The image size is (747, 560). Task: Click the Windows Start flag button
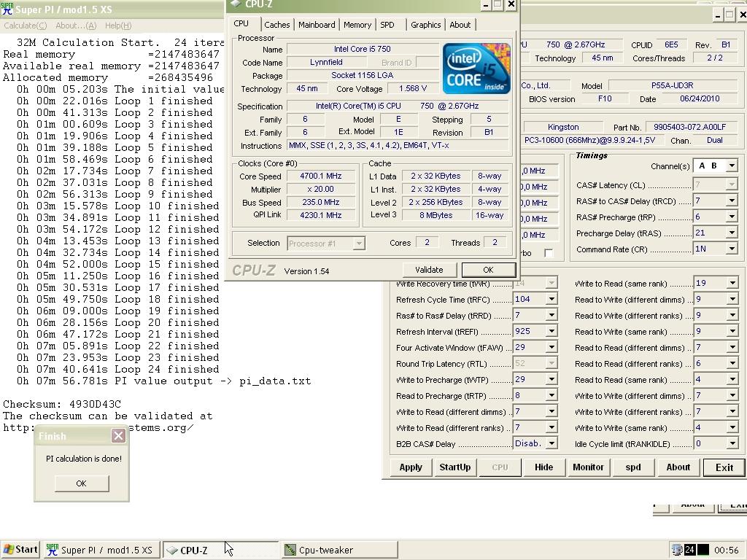click(x=8, y=549)
